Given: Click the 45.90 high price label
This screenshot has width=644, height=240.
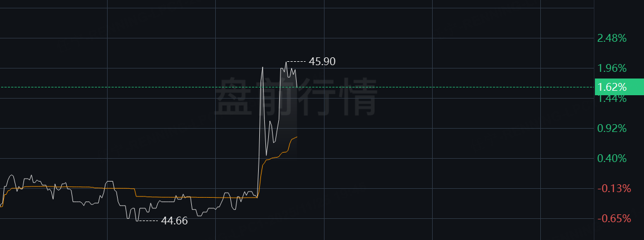Looking at the screenshot, I should point(322,62).
